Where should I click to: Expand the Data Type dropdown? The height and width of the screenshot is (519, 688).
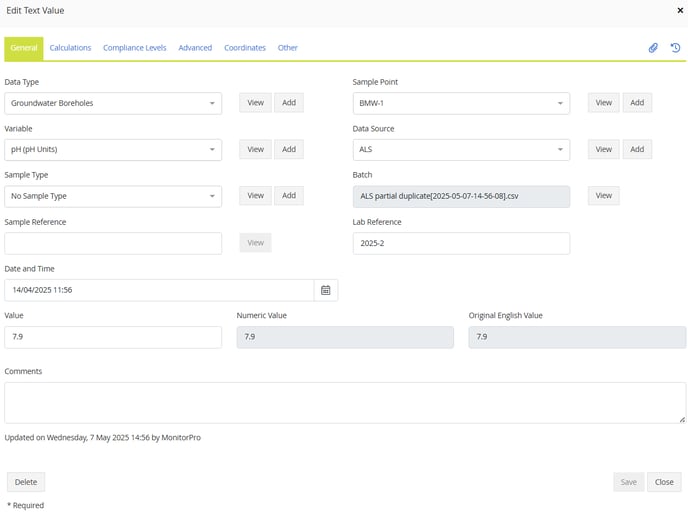pos(113,103)
